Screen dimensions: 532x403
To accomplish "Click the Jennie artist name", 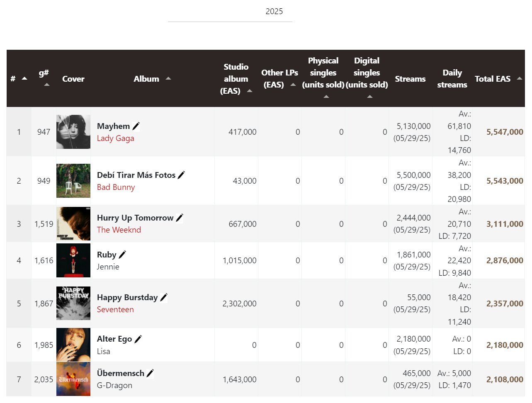I will coord(108,267).
